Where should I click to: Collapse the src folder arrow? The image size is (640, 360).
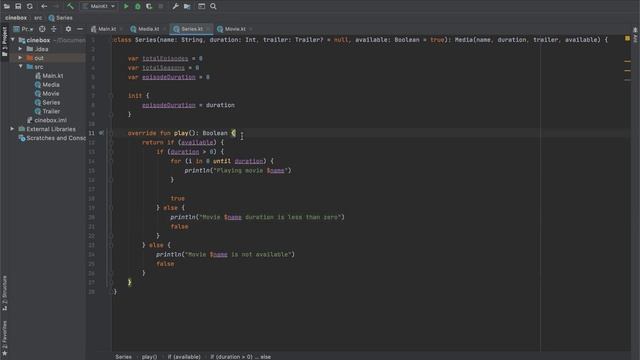(20, 67)
